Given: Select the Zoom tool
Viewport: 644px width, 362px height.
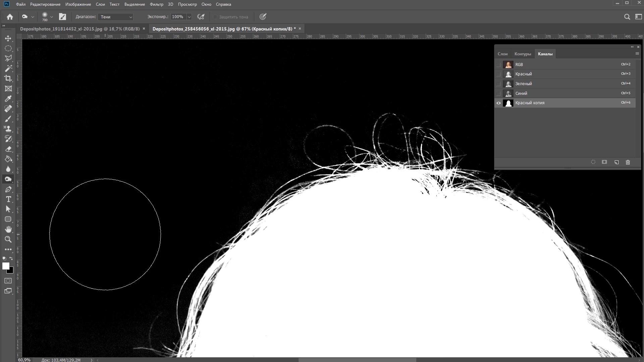Looking at the screenshot, I should pyautogui.click(x=8, y=239).
